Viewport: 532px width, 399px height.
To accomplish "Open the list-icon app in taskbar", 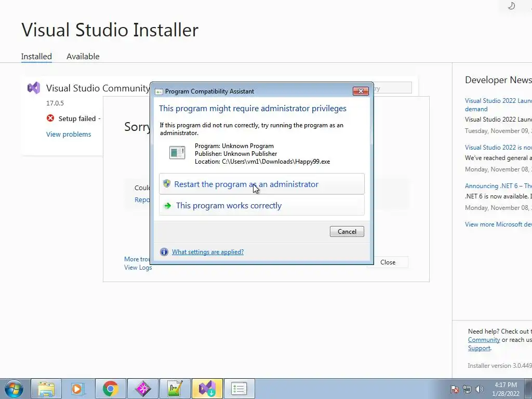I will click(x=239, y=389).
